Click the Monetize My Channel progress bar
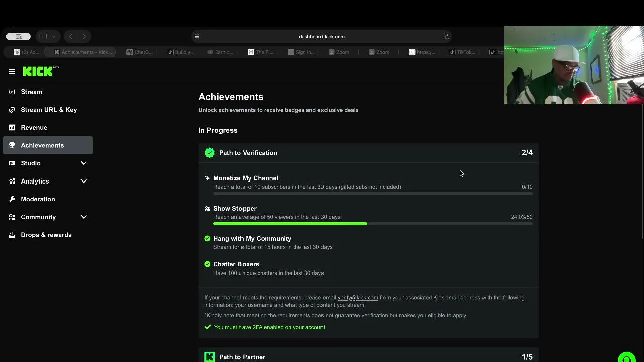 point(373,194)
